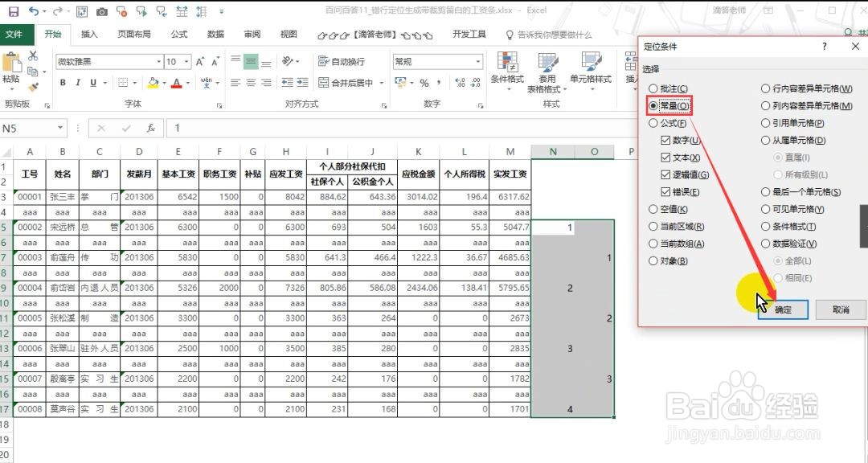Click the Decrease Indent icon
Viewport: 868px width, 463px height.
pyautogui.click(x=287, y=83)
